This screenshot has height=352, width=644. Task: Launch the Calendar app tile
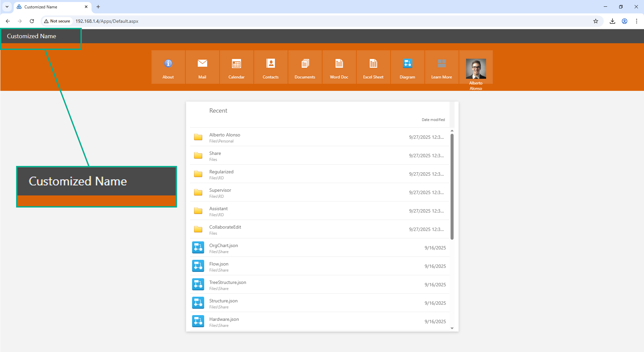236,64
